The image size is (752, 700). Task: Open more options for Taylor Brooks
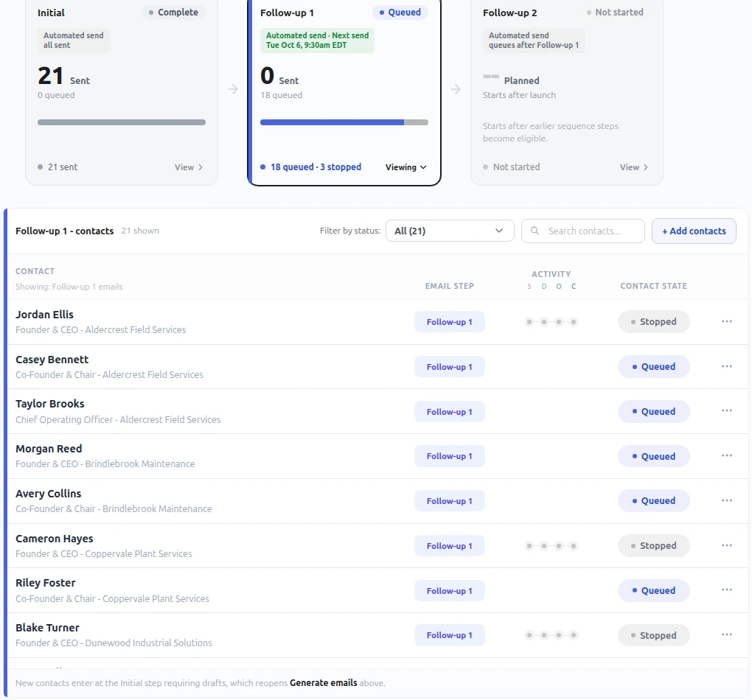tap(727, 411)
